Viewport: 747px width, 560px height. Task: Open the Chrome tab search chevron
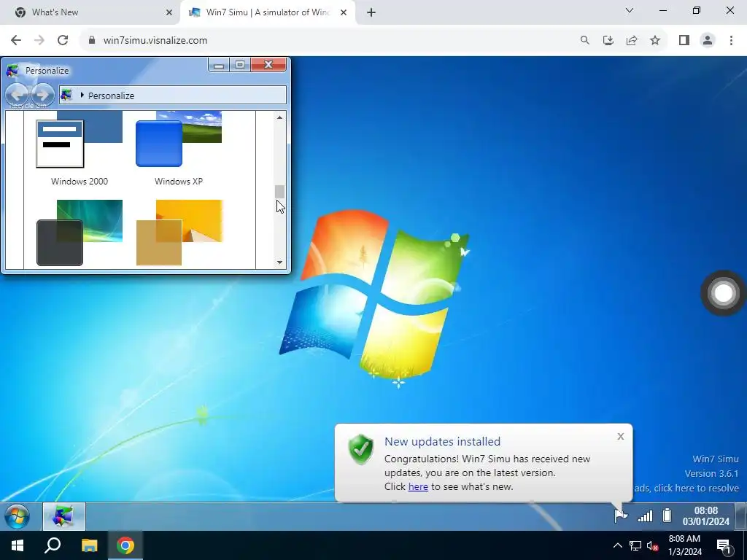coord(629,10)
